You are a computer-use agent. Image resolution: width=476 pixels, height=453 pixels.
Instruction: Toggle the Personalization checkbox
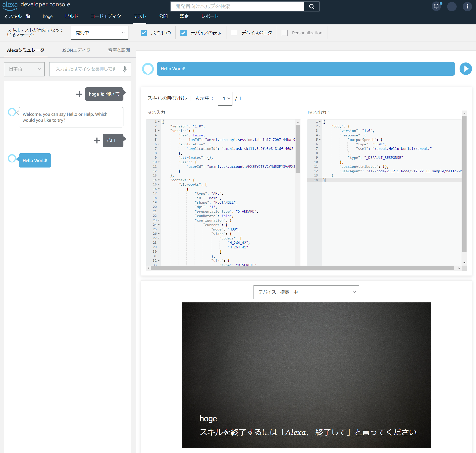pos(285,33)
